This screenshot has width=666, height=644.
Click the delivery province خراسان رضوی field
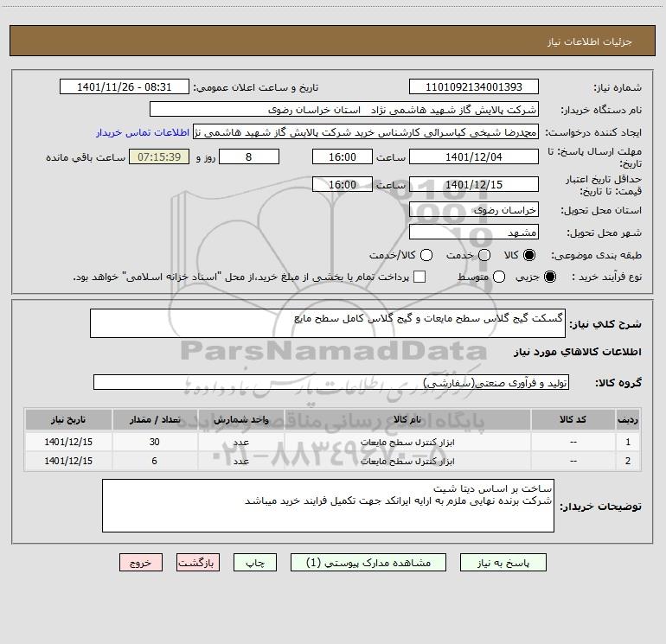(x=474, y=210)
